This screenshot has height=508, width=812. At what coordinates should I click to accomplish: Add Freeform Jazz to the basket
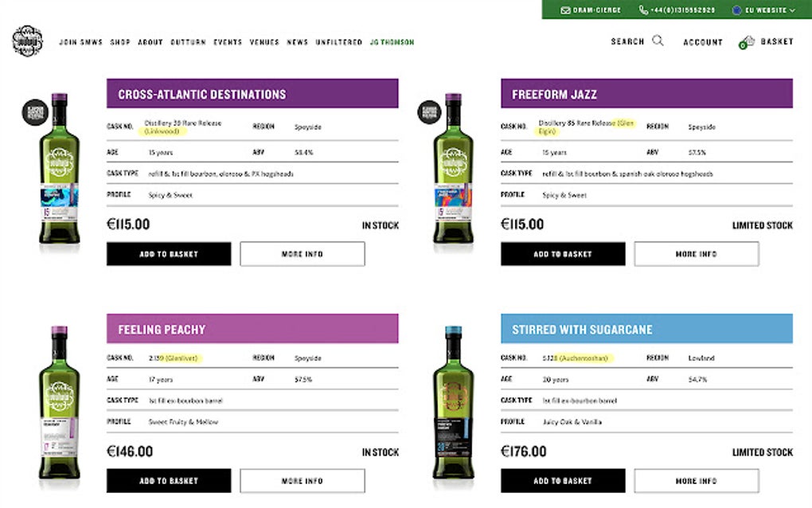[x=562, y=253]
